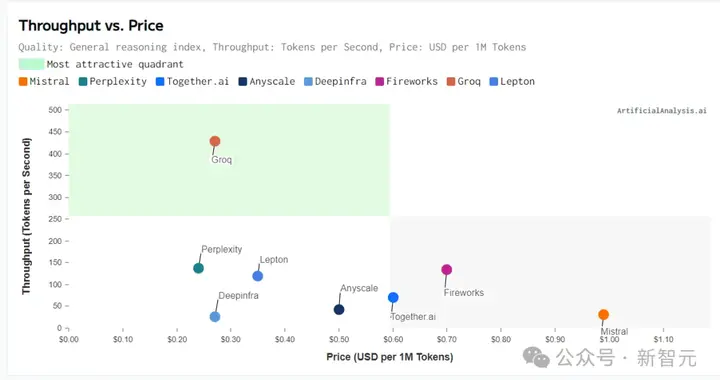Toggle Mistral series in the legend
720x380 pixels.
click(44, 82)
